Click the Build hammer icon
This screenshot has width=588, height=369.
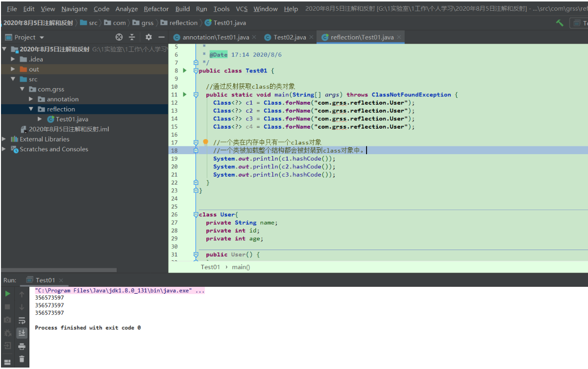pos(560,23)
